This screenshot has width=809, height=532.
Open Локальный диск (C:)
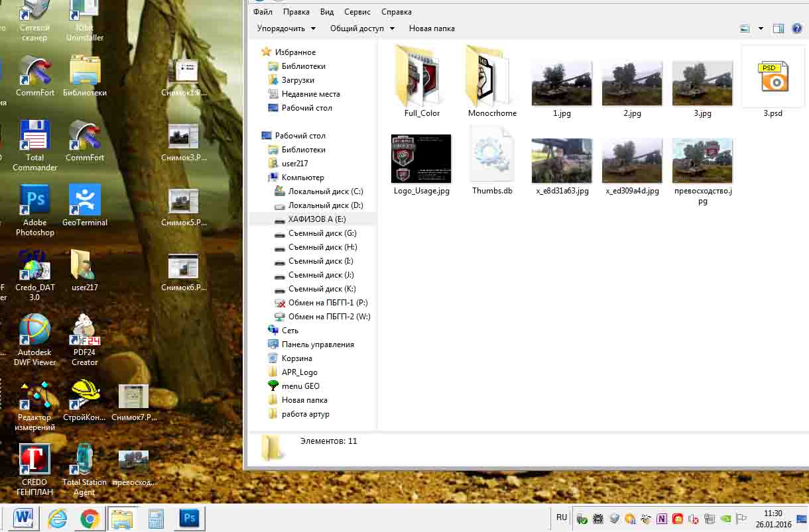point(326,191)
